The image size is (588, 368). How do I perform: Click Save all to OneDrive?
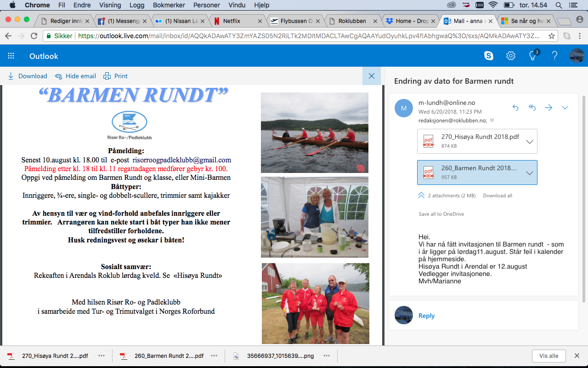click(441, 214)
